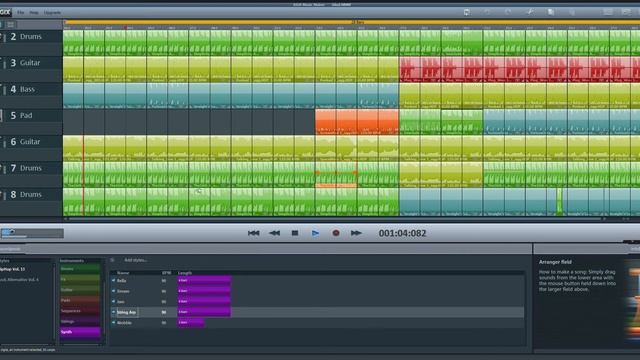Sort loops by the BPM column header
640x360 pixels.
click(167, 273)
